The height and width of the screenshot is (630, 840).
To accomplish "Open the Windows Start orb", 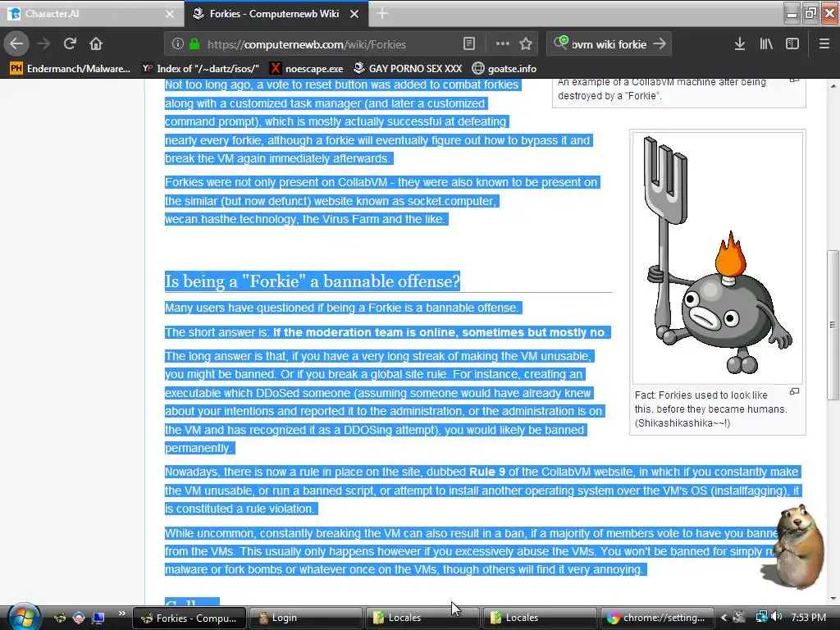I will (22, 617).
